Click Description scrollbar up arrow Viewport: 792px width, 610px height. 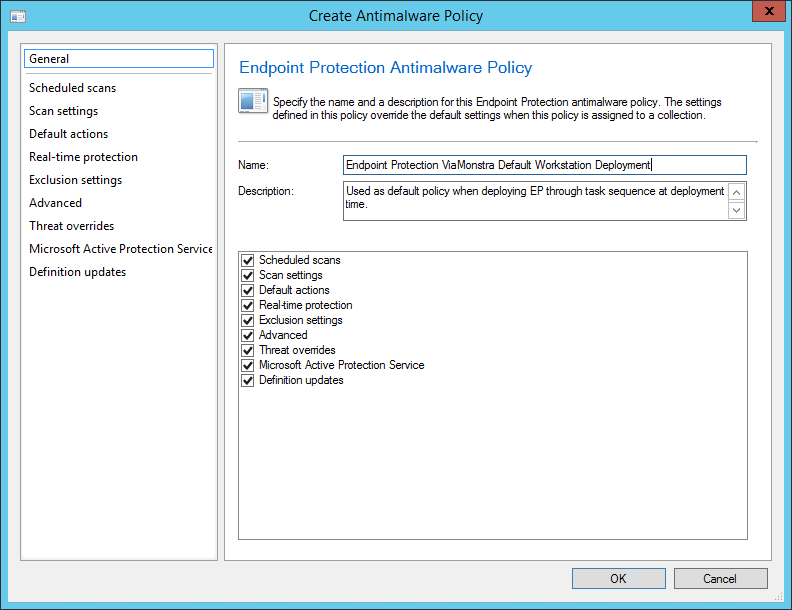click(737, 192)
